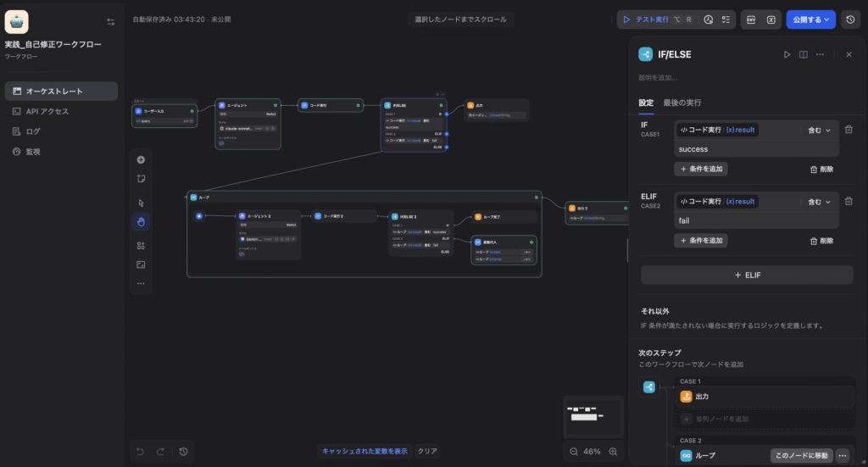
Task: Click the クリア button
Action: 427,451
